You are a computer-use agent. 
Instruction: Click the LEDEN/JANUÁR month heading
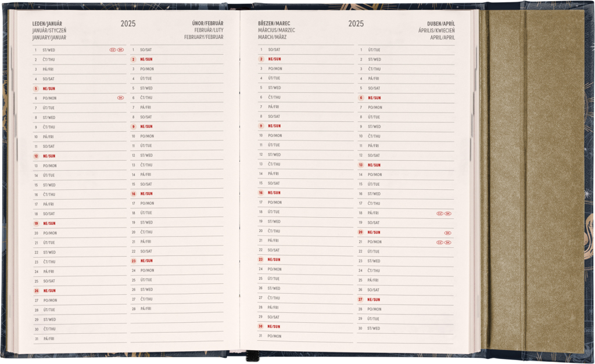click(47, 24)
